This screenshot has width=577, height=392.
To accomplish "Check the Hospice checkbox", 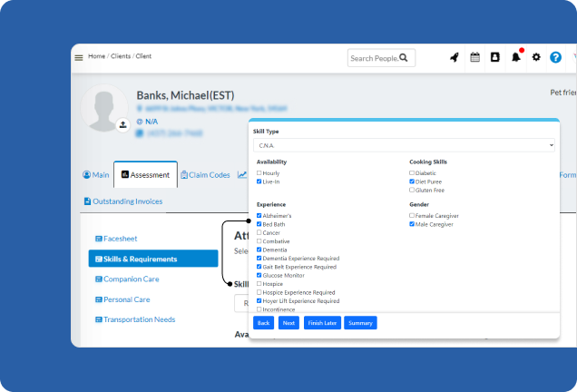I will point(259,284).
